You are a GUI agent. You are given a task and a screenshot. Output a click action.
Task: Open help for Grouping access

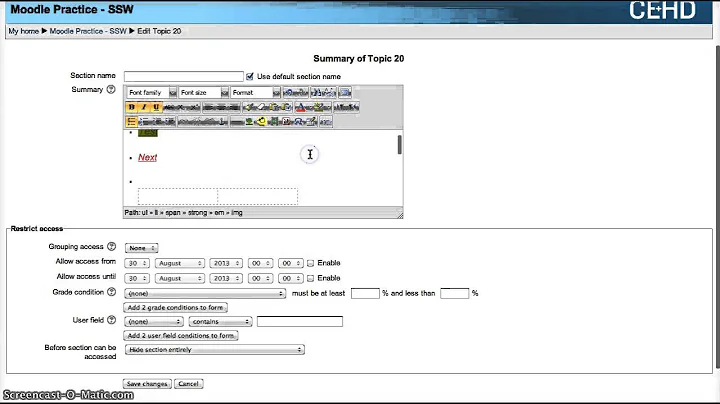point(111,247)
